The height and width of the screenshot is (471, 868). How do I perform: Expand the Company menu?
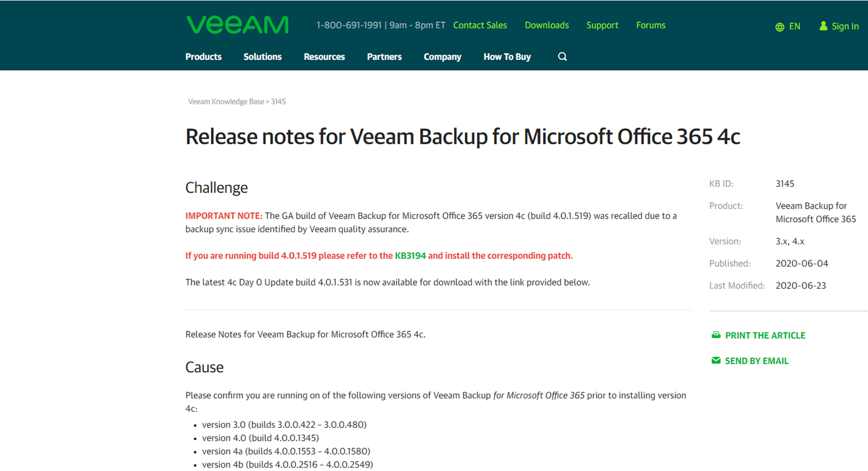click(x=442, y=56)
